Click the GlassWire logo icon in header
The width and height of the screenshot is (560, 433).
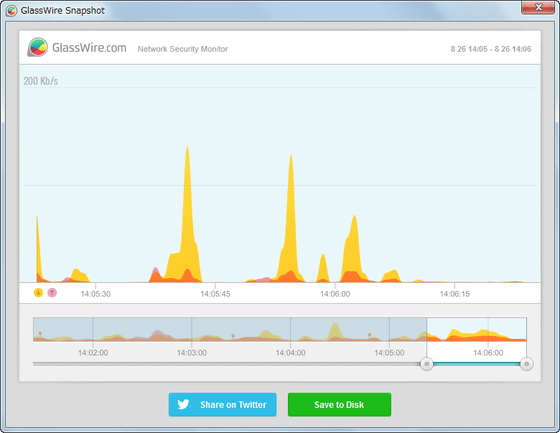click(38, 48)
